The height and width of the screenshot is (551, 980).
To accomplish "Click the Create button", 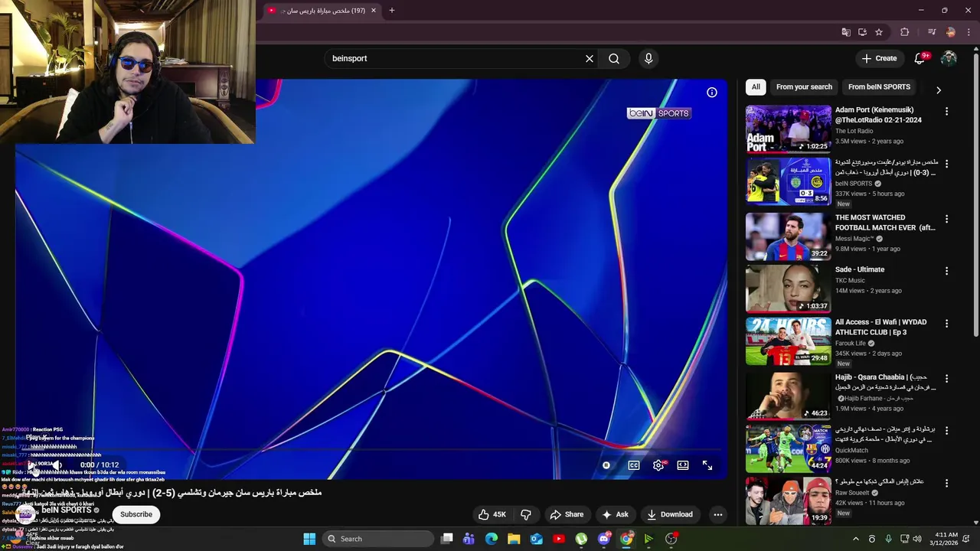I will click(879, 58).
